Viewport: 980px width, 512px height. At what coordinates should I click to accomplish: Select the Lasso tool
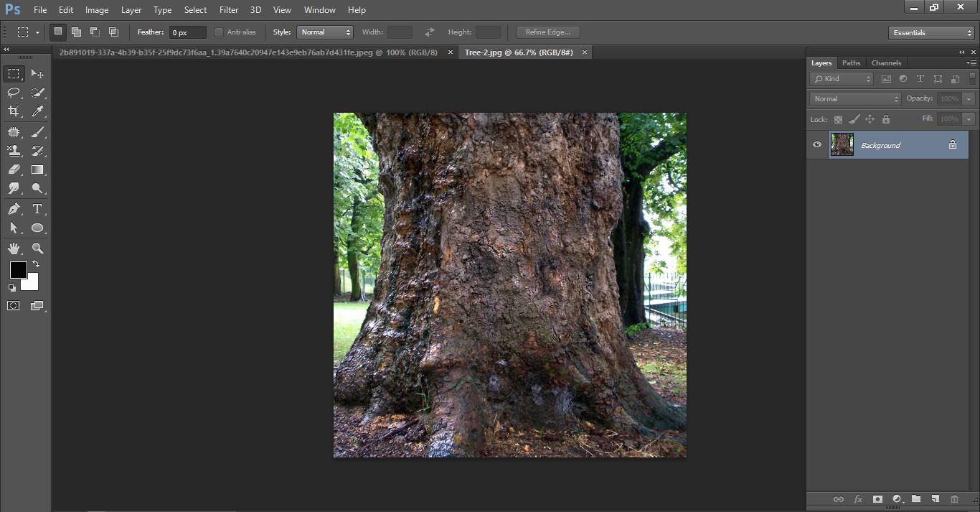(x=13, y=93)
